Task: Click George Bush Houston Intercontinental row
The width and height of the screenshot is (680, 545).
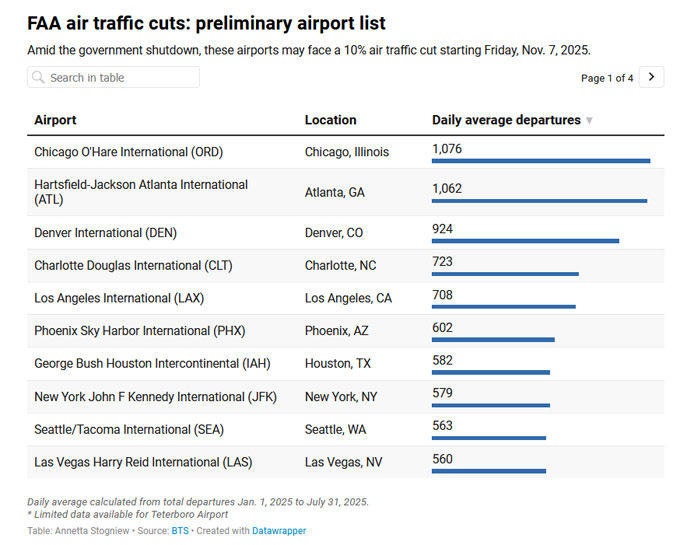Action: (152, 364)
